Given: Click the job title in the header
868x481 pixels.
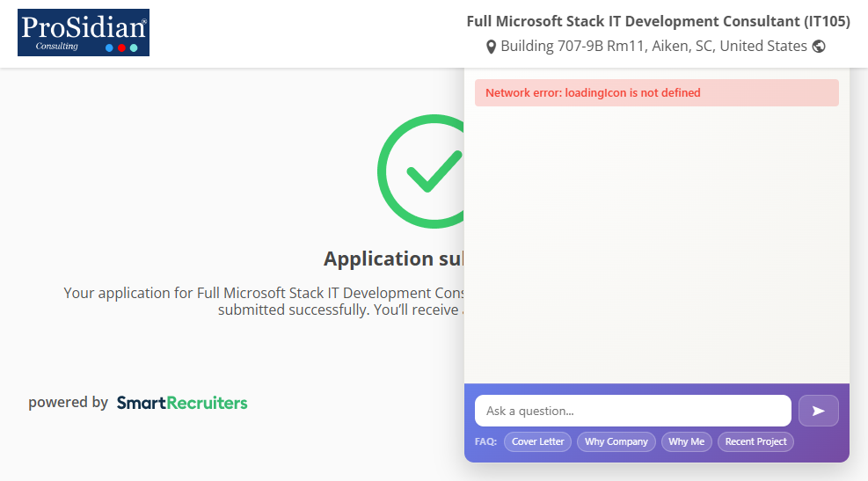Looking at the screenshot, I should (658, 21).
